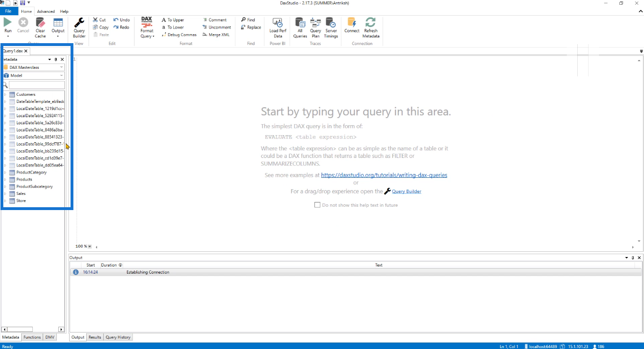Expand the Products table node
644x349 pixels.
click(5, 179)
